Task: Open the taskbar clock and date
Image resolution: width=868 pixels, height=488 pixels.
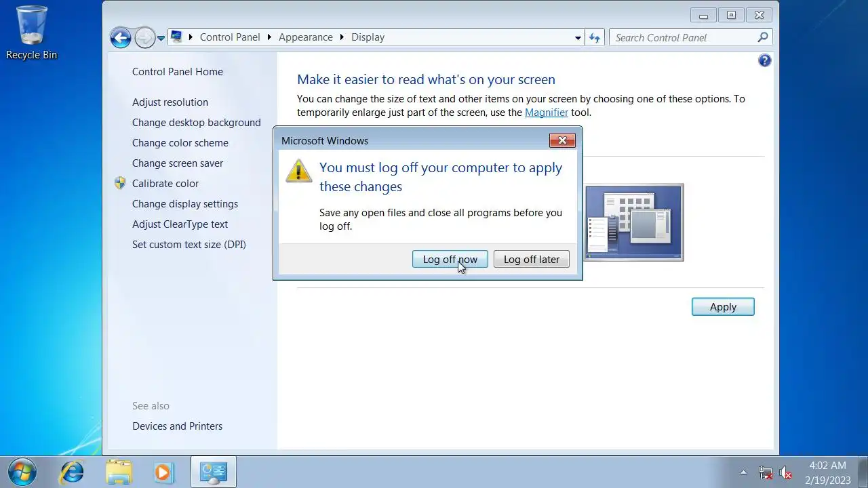Action: pos(828,472)
